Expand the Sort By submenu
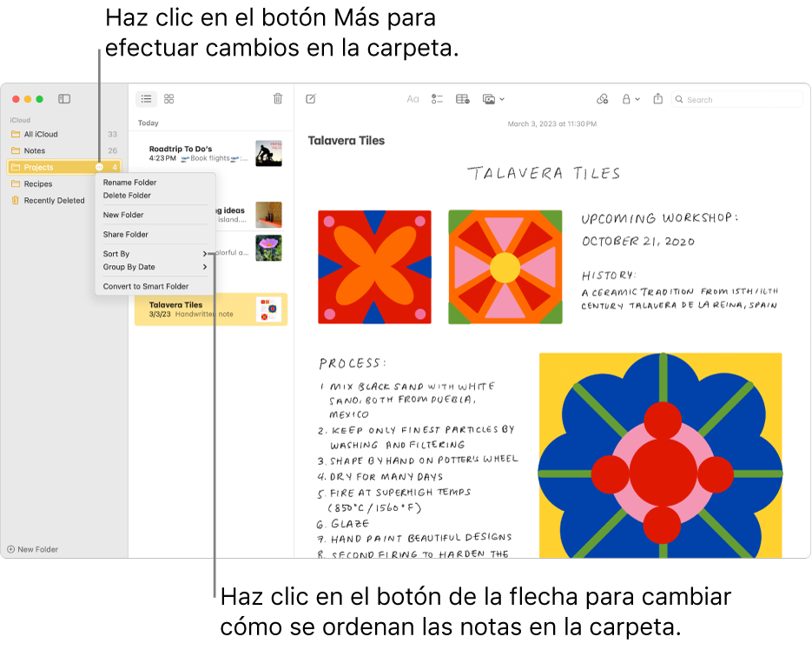 (x=155, y=254)
